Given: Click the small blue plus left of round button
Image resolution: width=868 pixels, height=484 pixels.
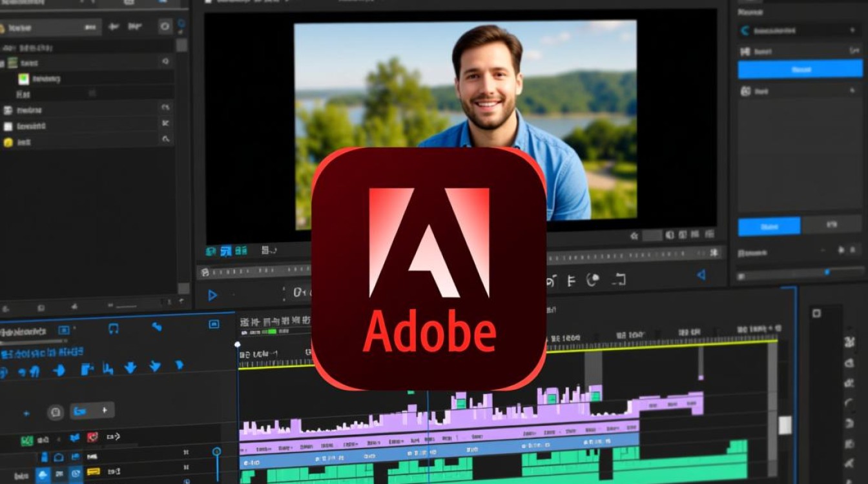Looking at the screenshot, I should click(x=26, y=413).
